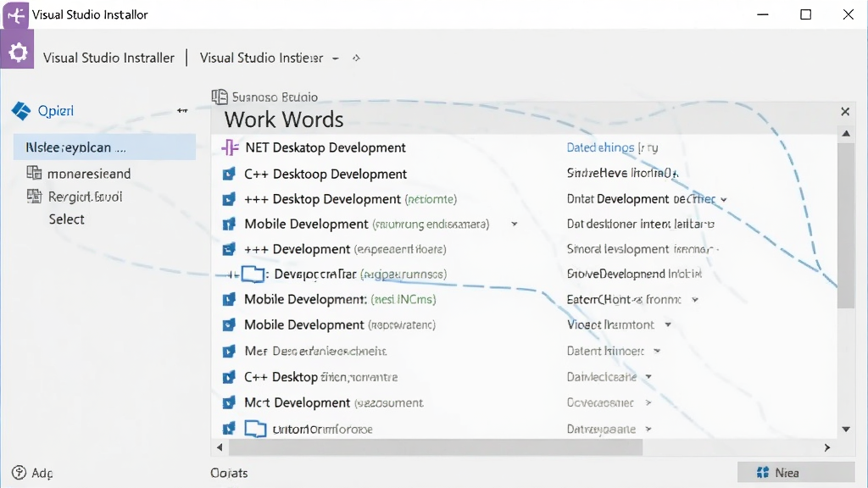Toggle Mobile Development (rauhrung) checkbox
This screenshot has height=488, width=868.
point(229,224)
